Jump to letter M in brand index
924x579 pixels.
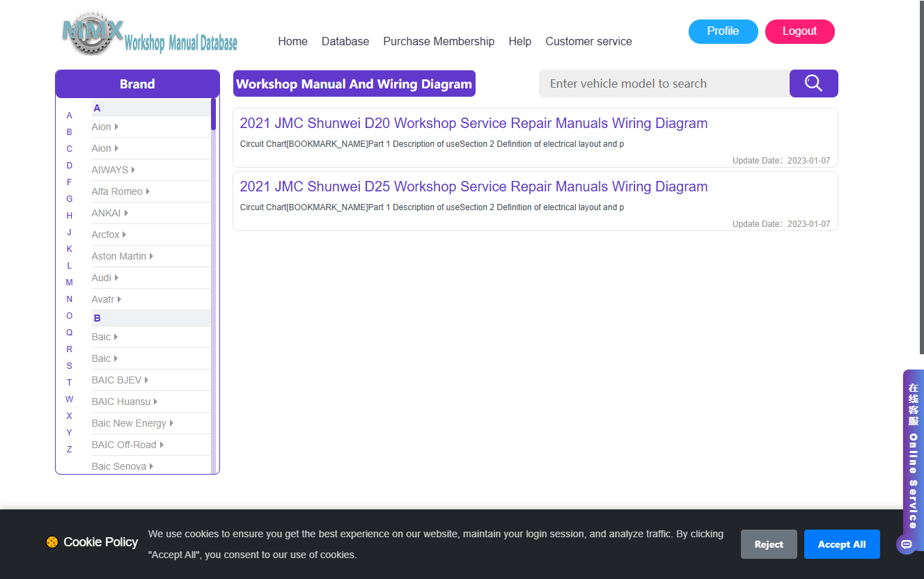[70, 283]
